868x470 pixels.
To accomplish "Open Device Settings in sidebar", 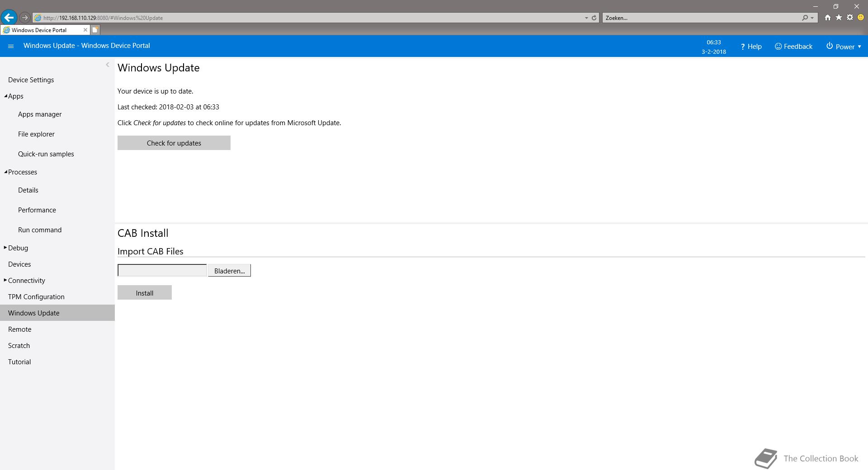I will pyautogui.click(x=31, y=80).
